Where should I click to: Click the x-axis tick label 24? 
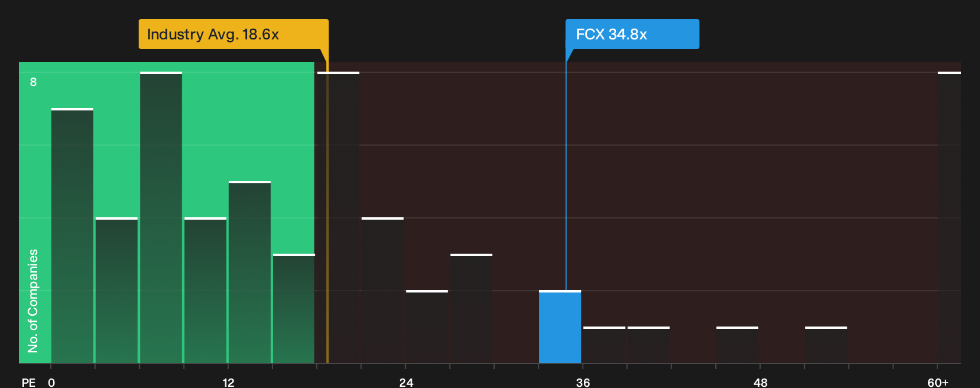[406, 382]
